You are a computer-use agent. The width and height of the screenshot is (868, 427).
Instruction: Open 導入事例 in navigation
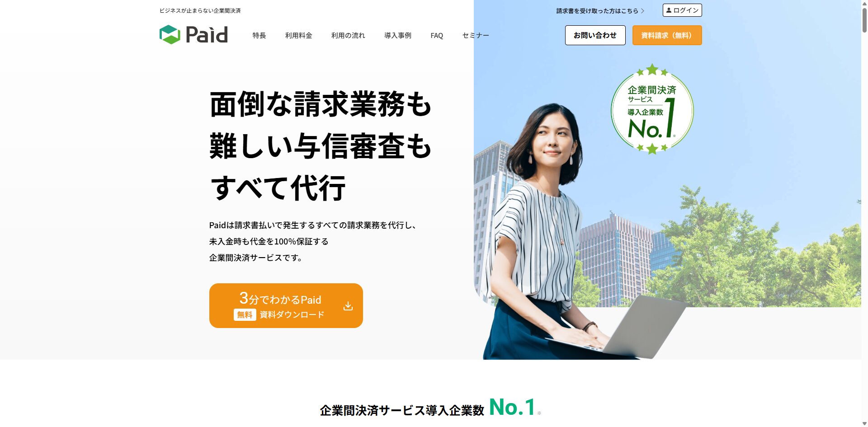397,35
